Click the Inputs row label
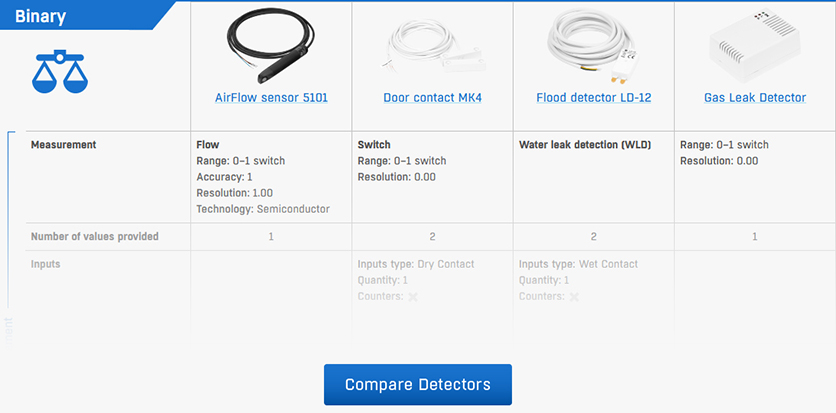 pyautogui.click(x=45, y=264)
